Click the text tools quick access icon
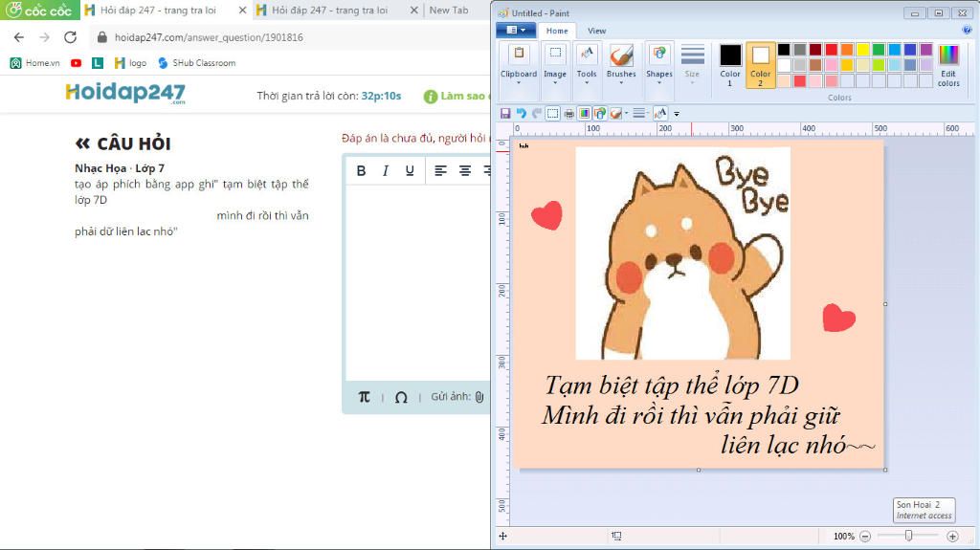This screenshot has width=980, height=550. [x=660, y=113]
